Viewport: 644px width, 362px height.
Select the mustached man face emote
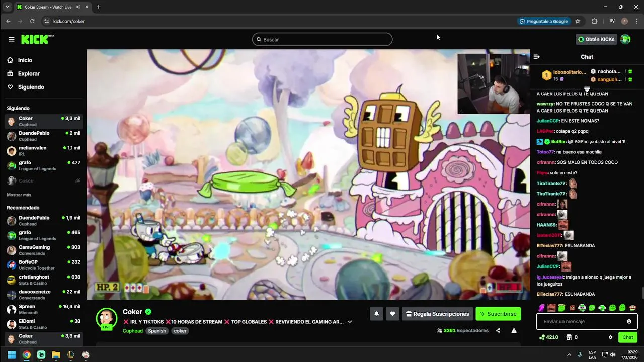pos(551,308)
